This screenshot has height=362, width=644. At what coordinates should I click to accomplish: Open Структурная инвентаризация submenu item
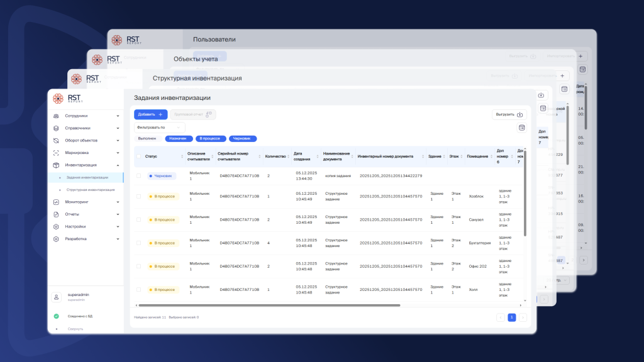(91, 189)
